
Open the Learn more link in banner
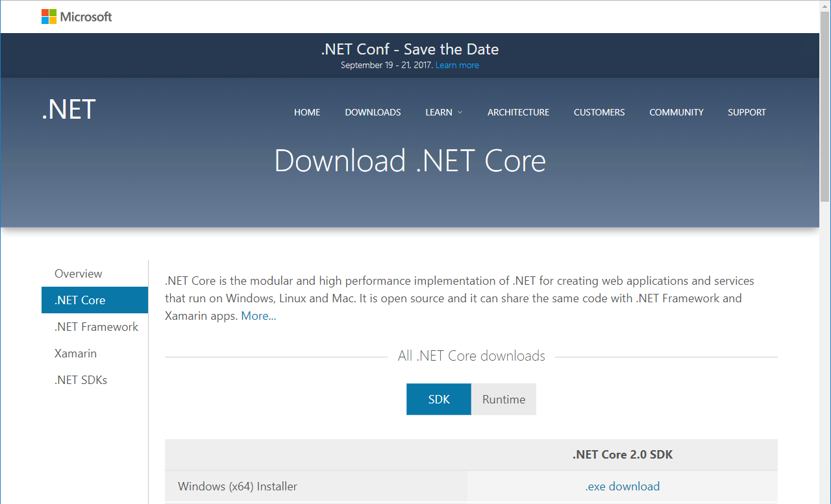point(457,65)
